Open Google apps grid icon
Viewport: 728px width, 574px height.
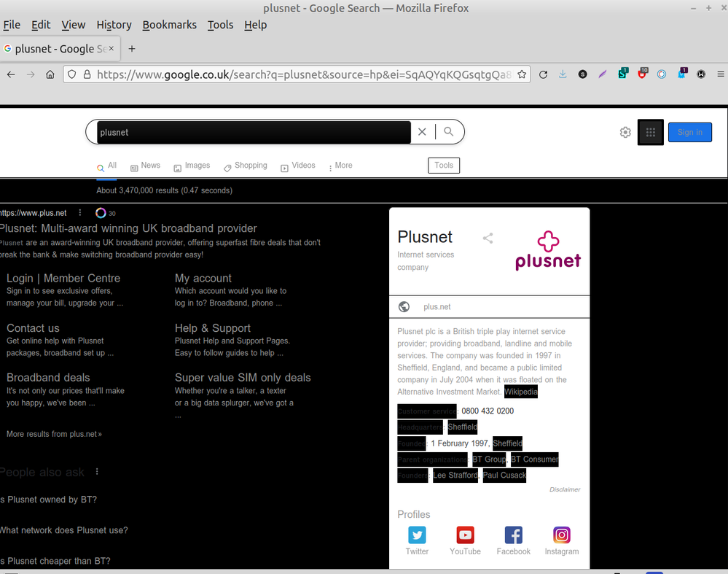pyautogui.click(x=651, y=132)
